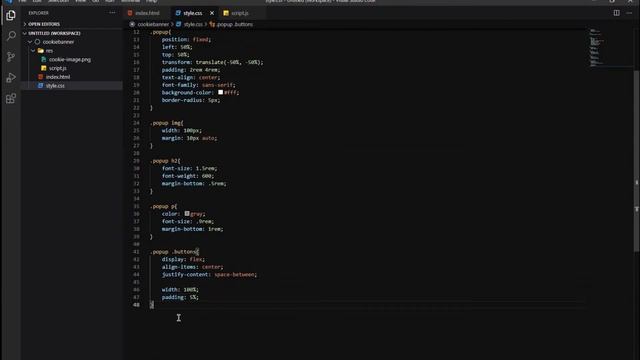Open index.html in the explorer tree
640x360 pixels.
58,77
